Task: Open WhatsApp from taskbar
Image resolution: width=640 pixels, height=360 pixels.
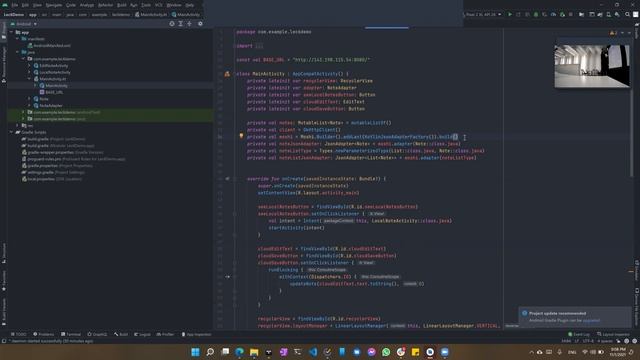Action: pos(386,352)
